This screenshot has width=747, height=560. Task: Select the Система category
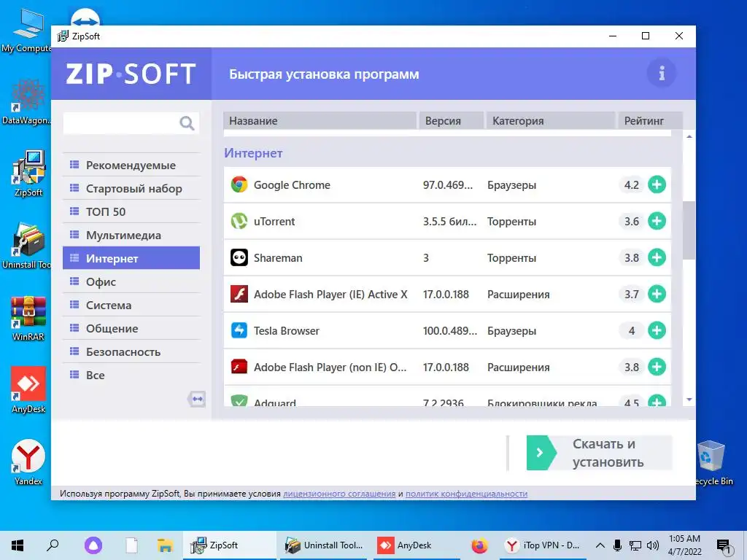click(131, 306)
